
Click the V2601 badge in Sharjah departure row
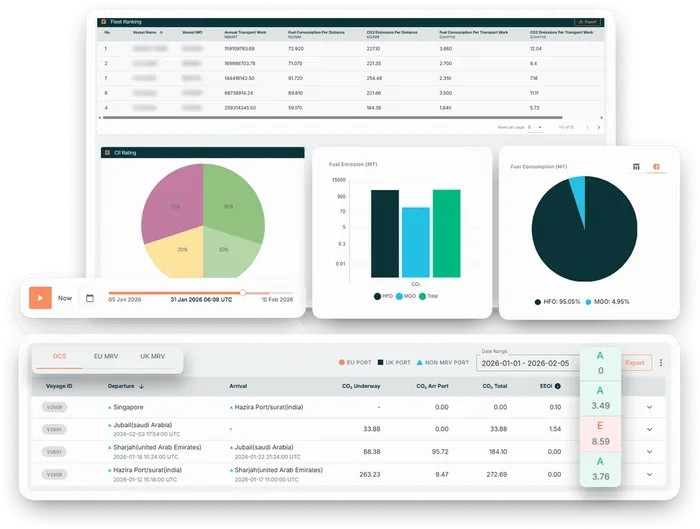coord(54,452)
